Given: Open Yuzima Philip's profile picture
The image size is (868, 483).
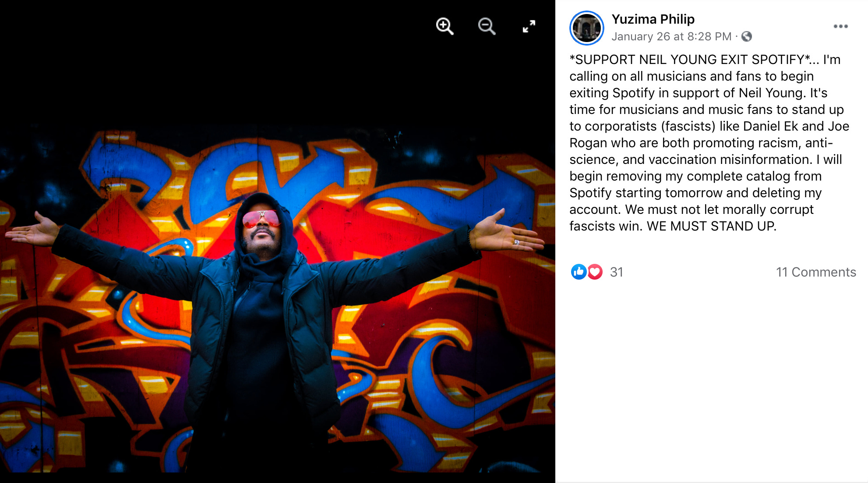Looking at the screenshot, I should 586,28.
